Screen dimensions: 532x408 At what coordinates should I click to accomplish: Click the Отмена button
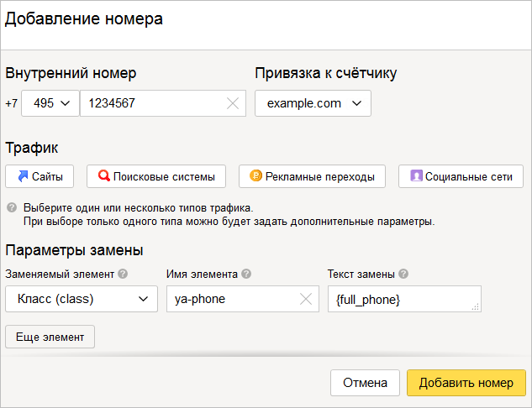click(366, 383)
